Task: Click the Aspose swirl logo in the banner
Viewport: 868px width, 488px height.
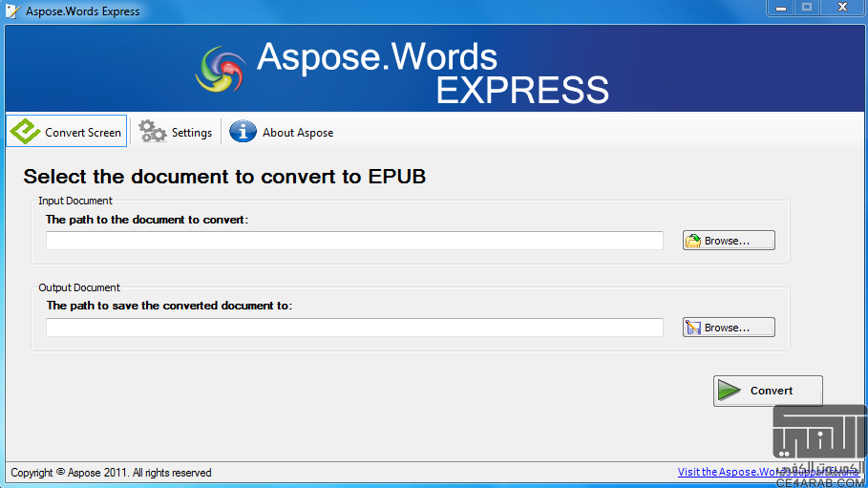Action: pos(221,69)
